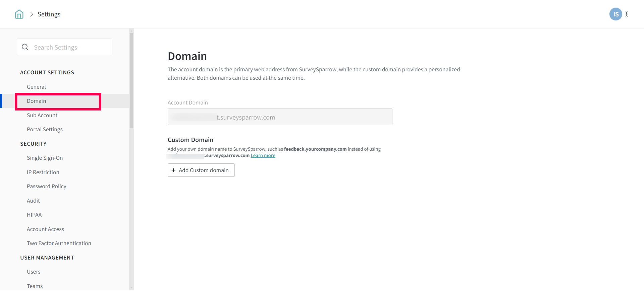Screen dimensions: 644x291
Task: Type in the Search Settings field
Action: point(70,47)
